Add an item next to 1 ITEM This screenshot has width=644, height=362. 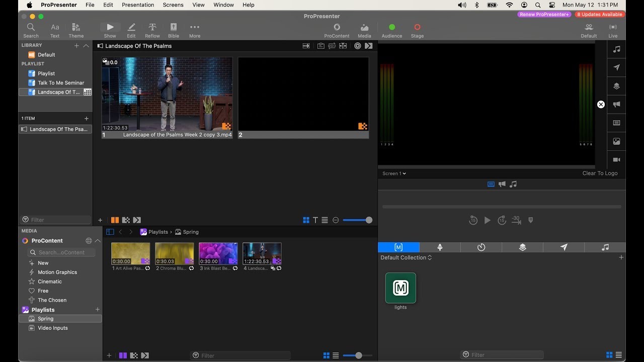point(86,118)
